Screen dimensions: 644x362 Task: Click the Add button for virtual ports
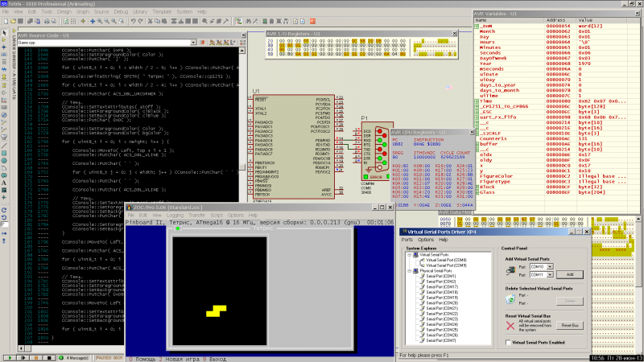click(570, 274)
